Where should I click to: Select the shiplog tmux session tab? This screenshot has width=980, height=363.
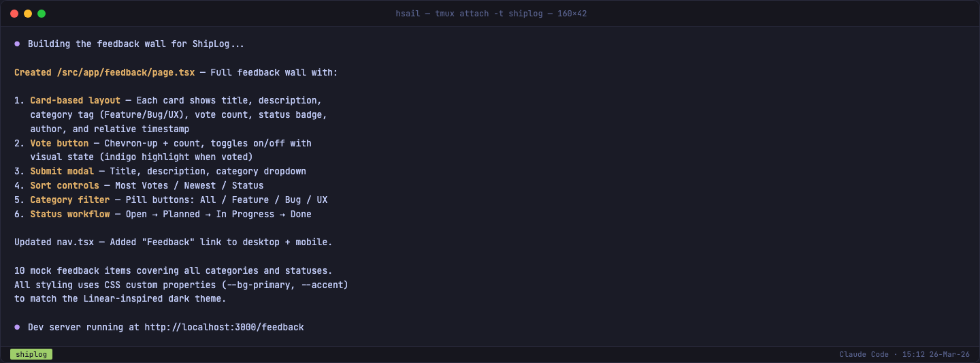point(31,354)
